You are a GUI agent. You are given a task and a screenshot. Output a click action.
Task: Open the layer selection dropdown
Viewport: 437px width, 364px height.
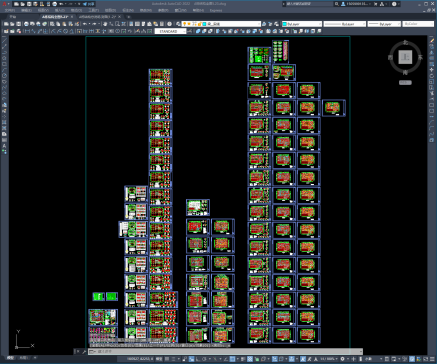tap(222, 24)
